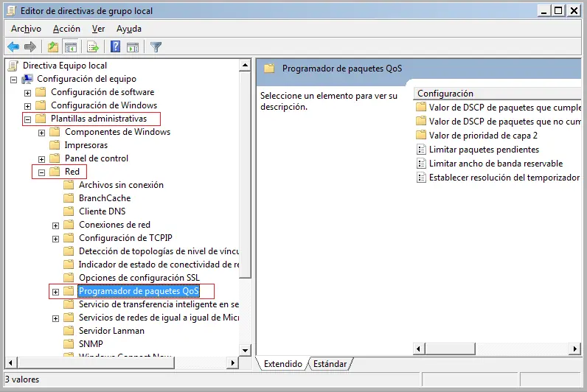Click the Filter funnel toolbar icon
The height and width of the screenshot is (392, 587).
(156, 47)
